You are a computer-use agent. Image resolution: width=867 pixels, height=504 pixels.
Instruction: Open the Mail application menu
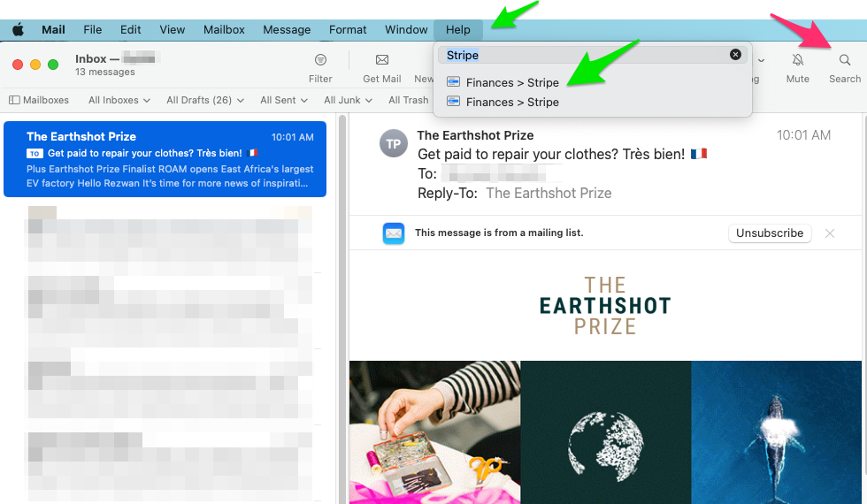(x=53, y=30)
